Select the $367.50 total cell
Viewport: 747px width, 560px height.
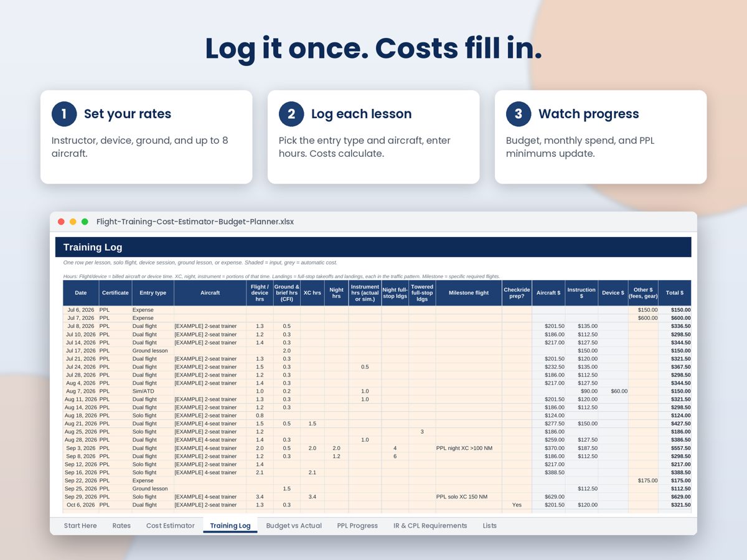(675, 367)
